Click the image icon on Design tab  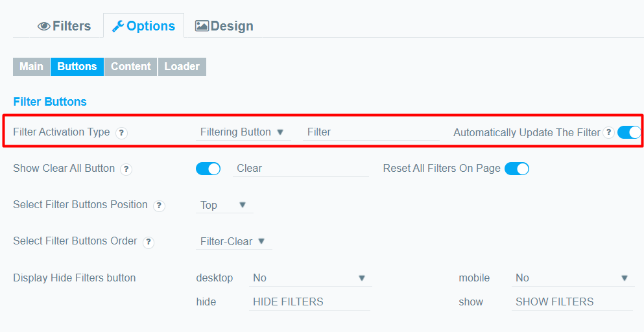(x=202, y=26)
